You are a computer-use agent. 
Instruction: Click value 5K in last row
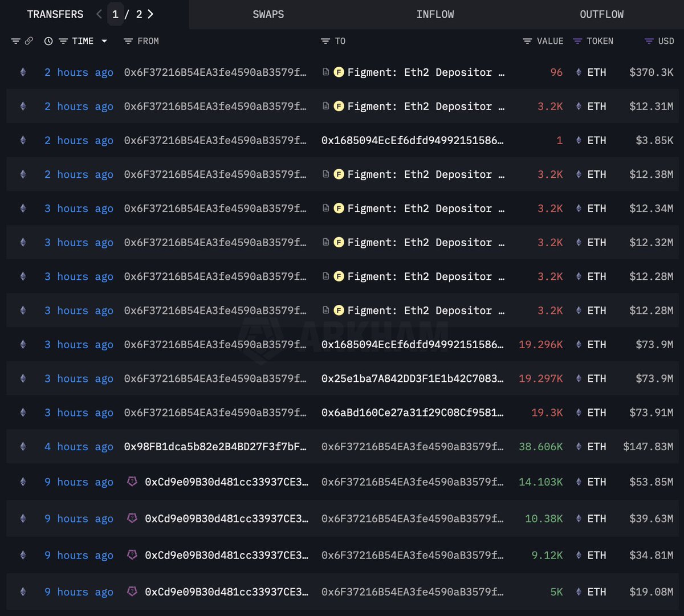pyautogui.click(x=557, y=592)
